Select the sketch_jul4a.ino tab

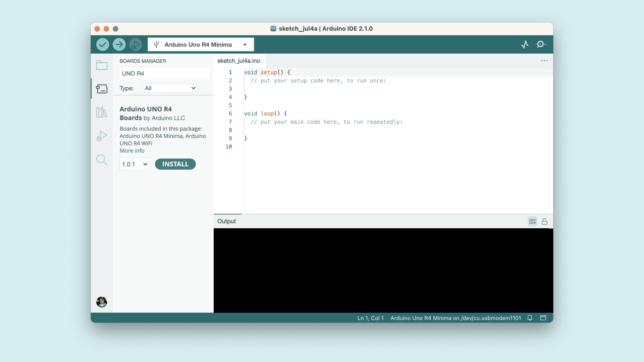[238, 61]
